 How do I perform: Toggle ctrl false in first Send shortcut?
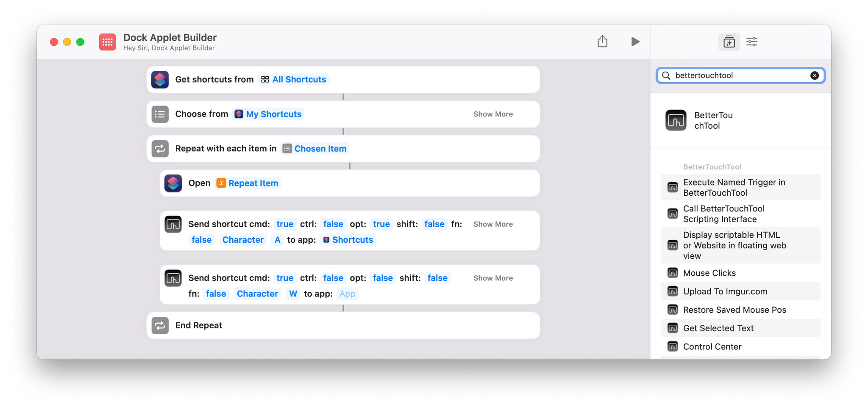pyautogui.click(x=333, y=224)
